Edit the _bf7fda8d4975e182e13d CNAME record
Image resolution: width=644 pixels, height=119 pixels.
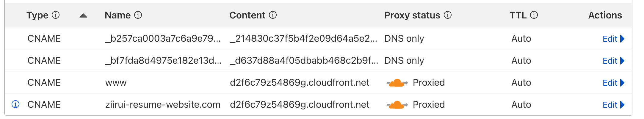pos(613,61)
